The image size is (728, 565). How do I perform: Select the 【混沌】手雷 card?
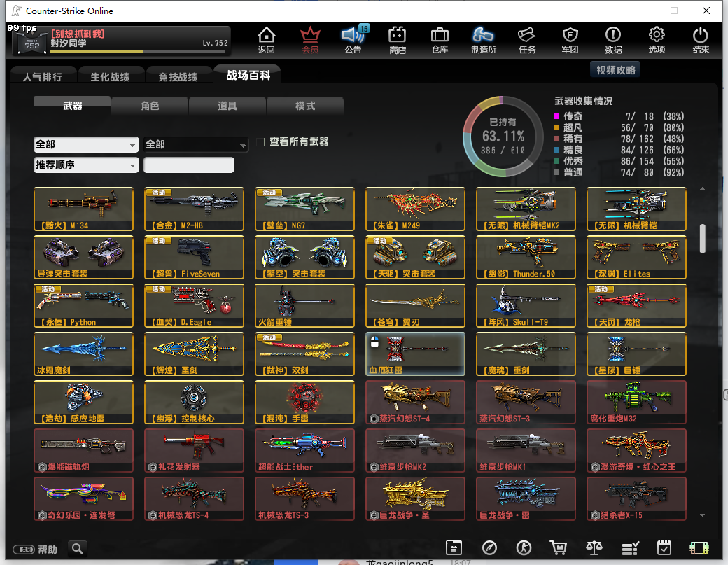tap(304, 402)
